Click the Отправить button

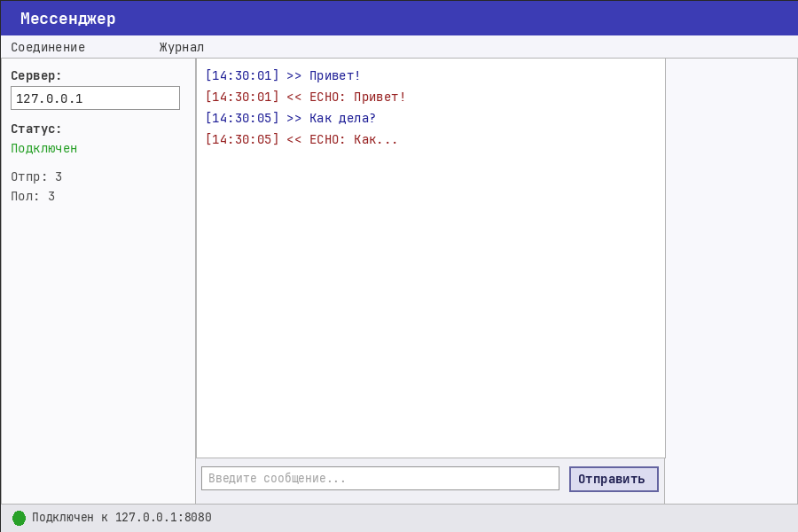click(x=614, y=479)
